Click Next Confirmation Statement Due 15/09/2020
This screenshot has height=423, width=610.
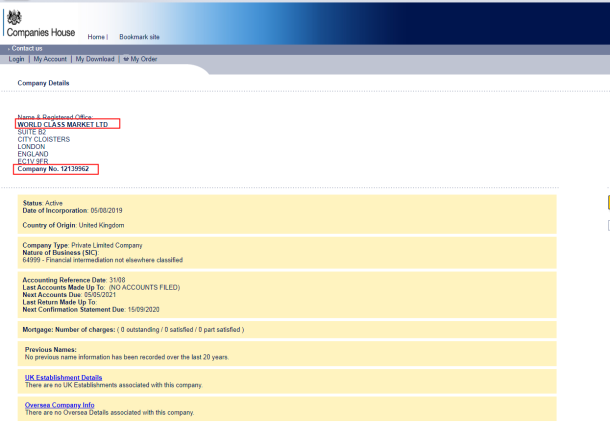pos(91,310)
